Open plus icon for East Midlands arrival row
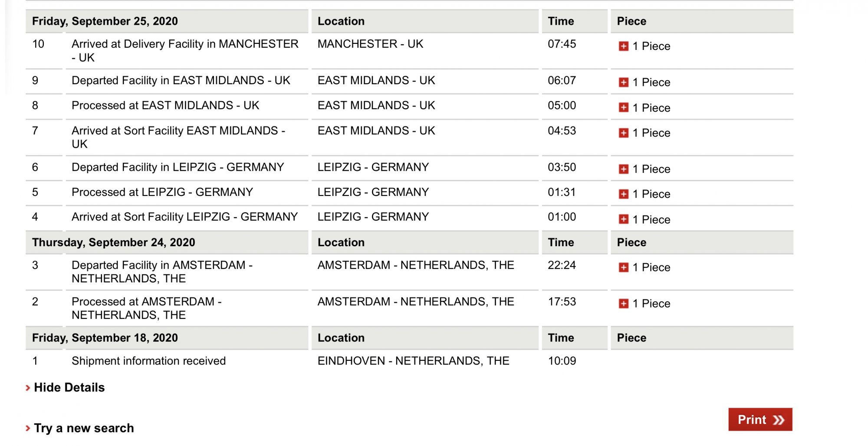Image resolution: width=868 pixels, height=446 pixels. click(x=623, y=133)
